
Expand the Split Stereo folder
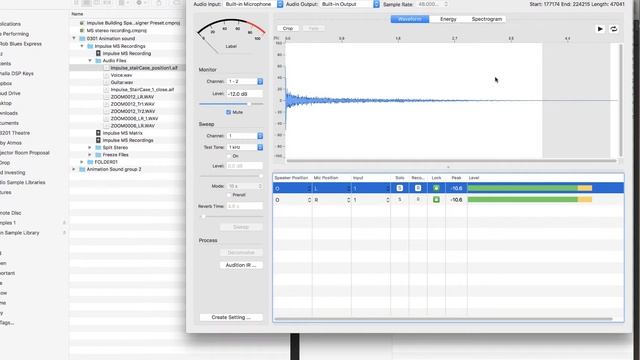point(90,147)
